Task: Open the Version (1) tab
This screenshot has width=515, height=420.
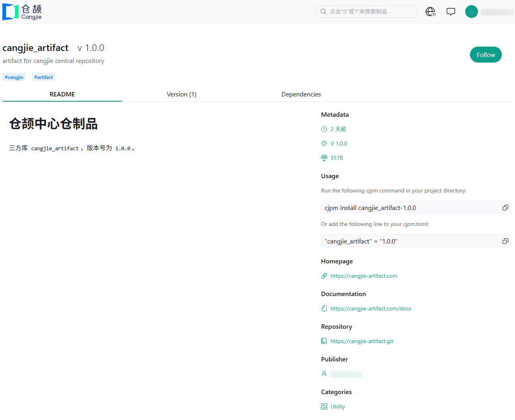Action: [x=181, y=94]
